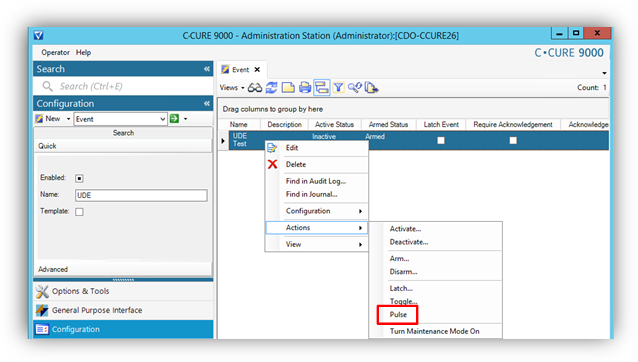
Task: Click the Search (Ctrl+E) box
Action: 123,86
